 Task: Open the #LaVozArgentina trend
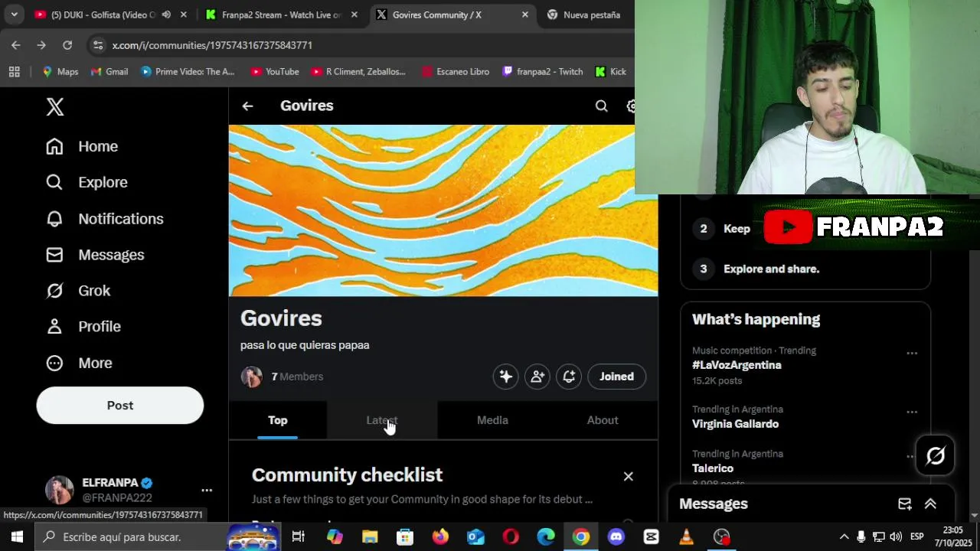[737, 365]
